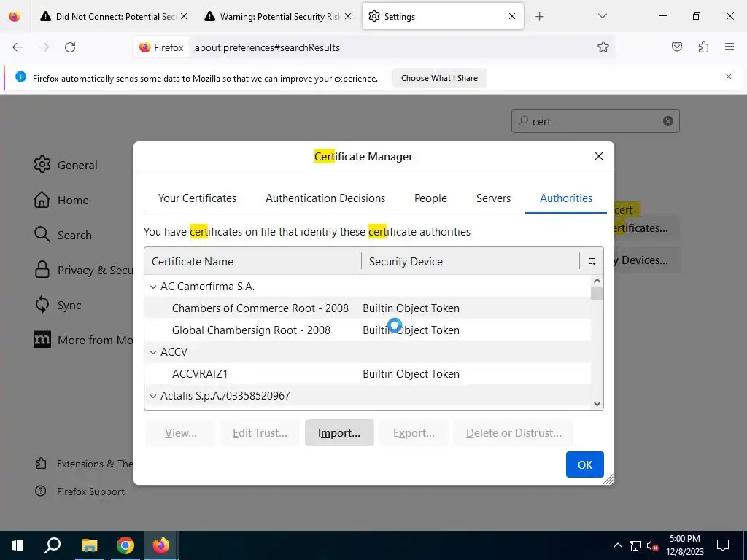Reload the current page
Viewport: 747px width, 560px height.
click(70, 47)
